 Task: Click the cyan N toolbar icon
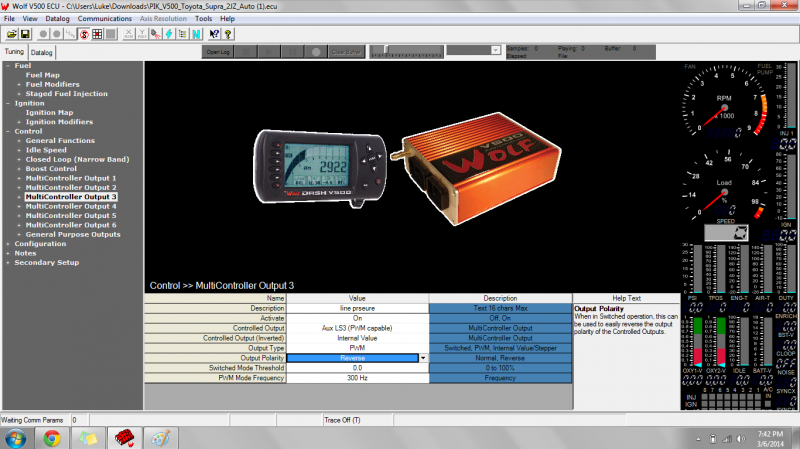[196, 34]
